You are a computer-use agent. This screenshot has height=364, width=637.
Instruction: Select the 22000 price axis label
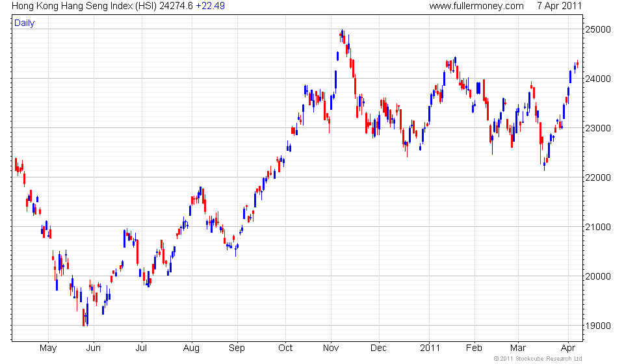597,177
